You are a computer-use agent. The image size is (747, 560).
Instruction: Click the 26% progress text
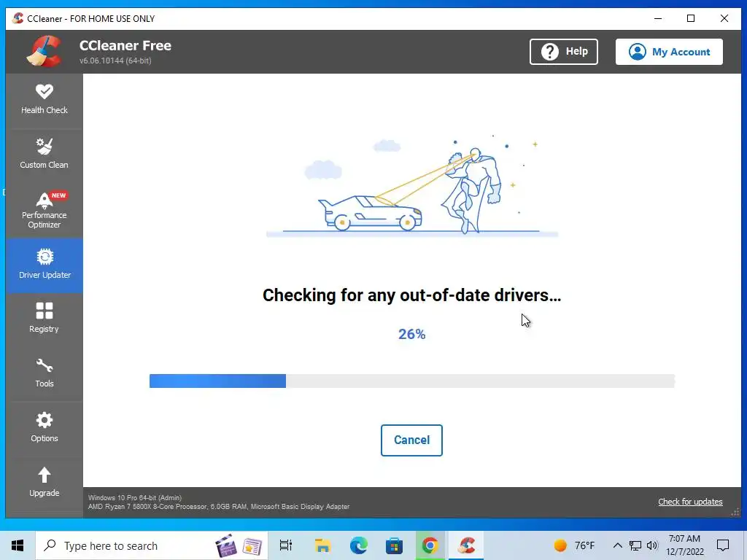[x=412, y=334]
